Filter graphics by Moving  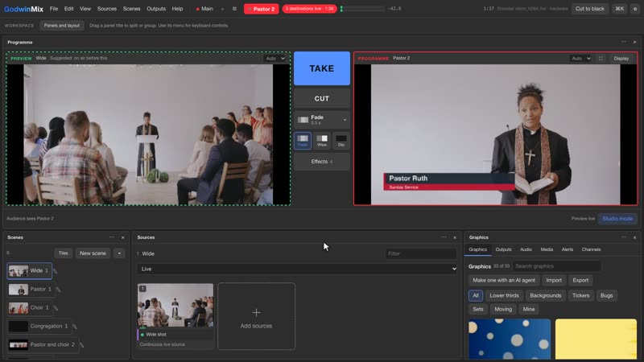point(503,310)
